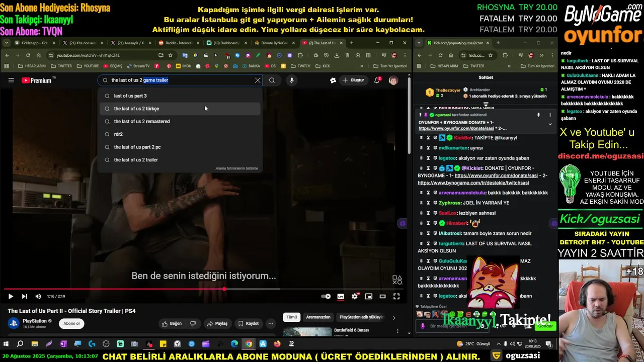The height and width of the screenshot is (362, 644).
Task: Like the video with Beğen
Action: 172,323
